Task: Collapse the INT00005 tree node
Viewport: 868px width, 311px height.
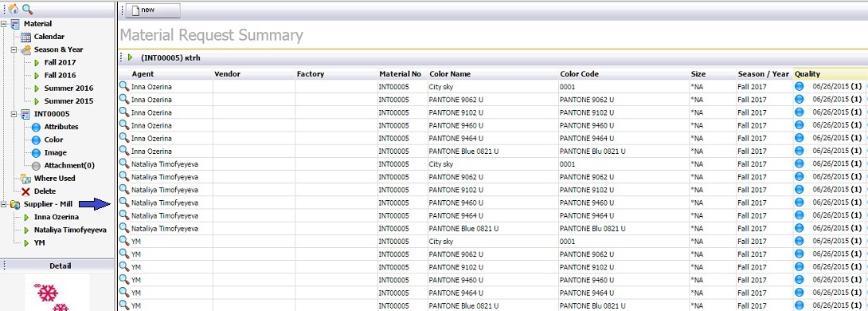Action: click(14, 114)
